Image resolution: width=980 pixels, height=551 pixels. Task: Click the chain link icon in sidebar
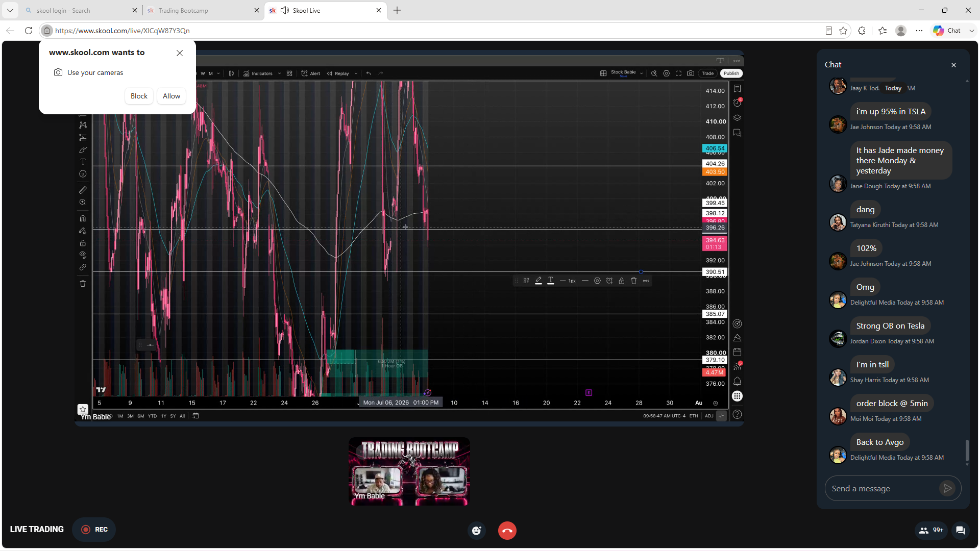coord(83,267)
